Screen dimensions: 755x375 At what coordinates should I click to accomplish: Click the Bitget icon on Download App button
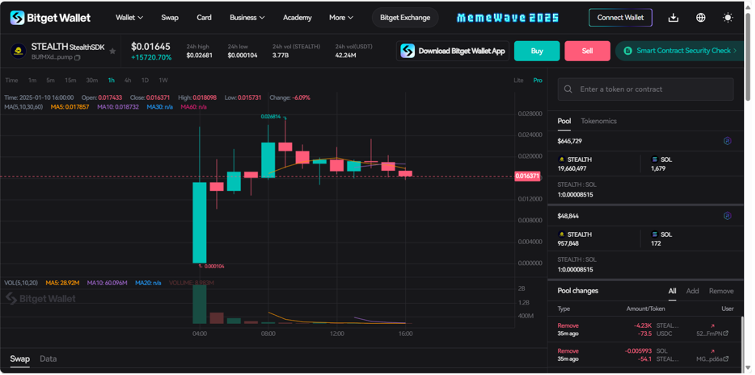pyautogui.click(x=408, y=51)
